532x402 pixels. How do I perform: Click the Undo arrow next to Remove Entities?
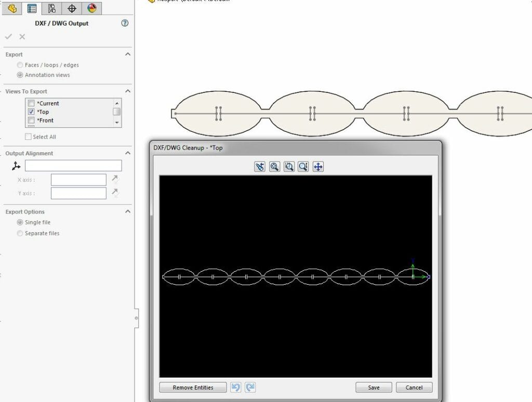[236, 387]
